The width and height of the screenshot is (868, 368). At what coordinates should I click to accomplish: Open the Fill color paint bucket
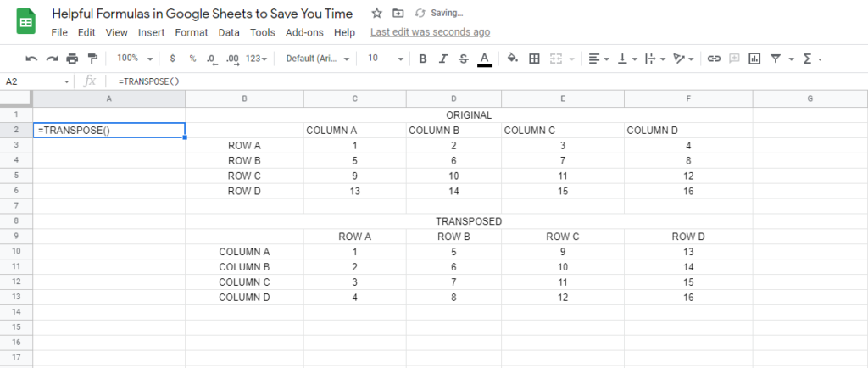(513, 59)
